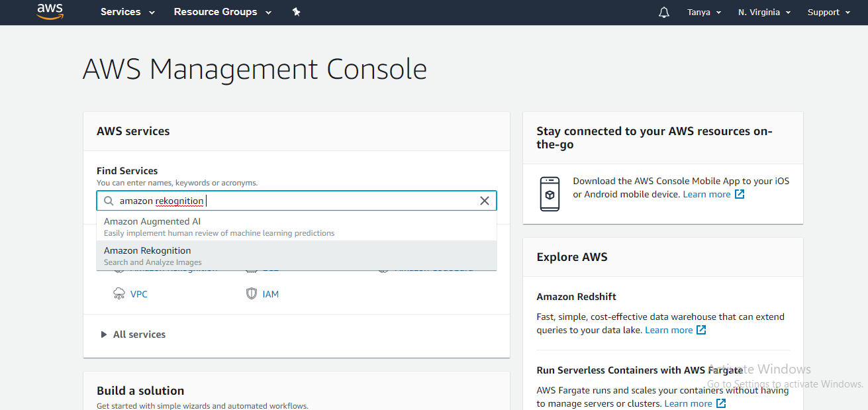868x410 pixels.
Task: Click Learn more under AWS Fargate
Action: 688,403
